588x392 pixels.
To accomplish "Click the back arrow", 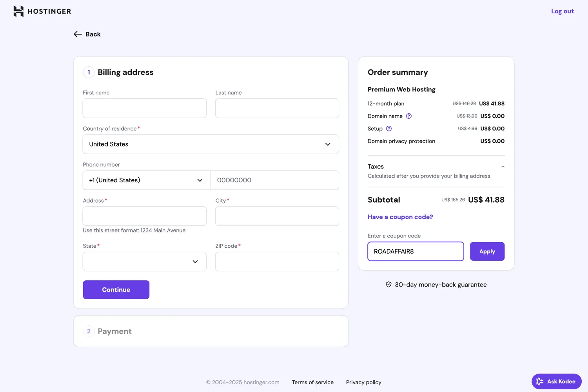I will point(78,34).
